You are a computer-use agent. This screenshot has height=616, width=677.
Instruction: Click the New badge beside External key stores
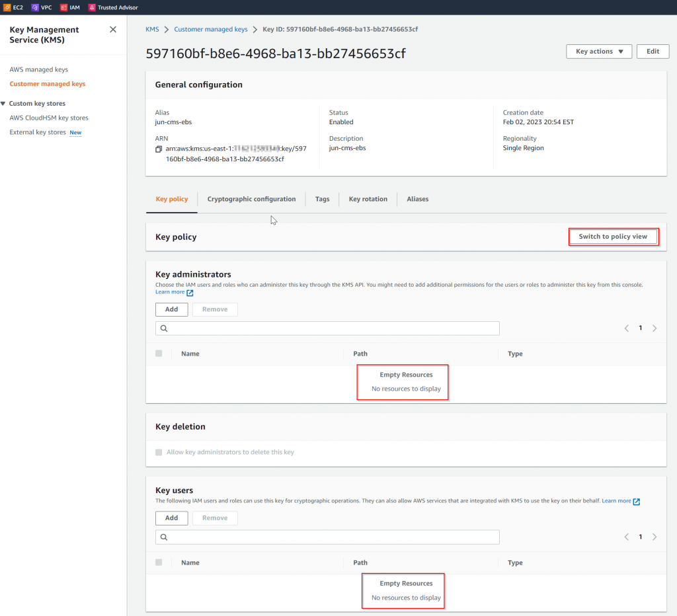click(75, 133)
